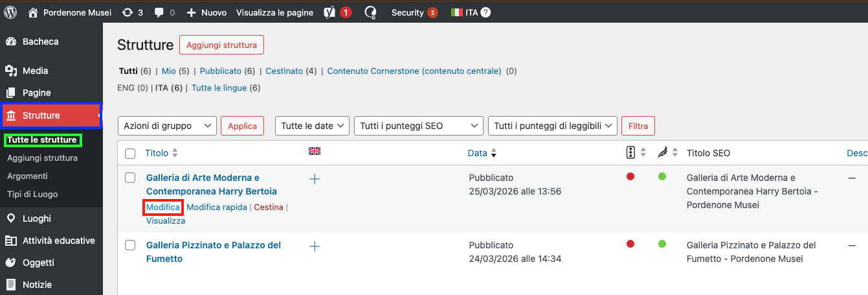Click the Titolo SEO column header

pos(708,153)
